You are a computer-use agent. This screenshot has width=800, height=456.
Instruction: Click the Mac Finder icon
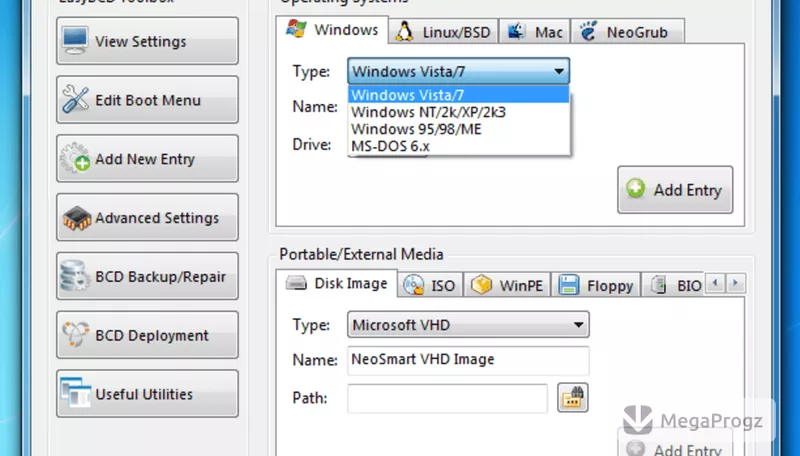(516, 32)
